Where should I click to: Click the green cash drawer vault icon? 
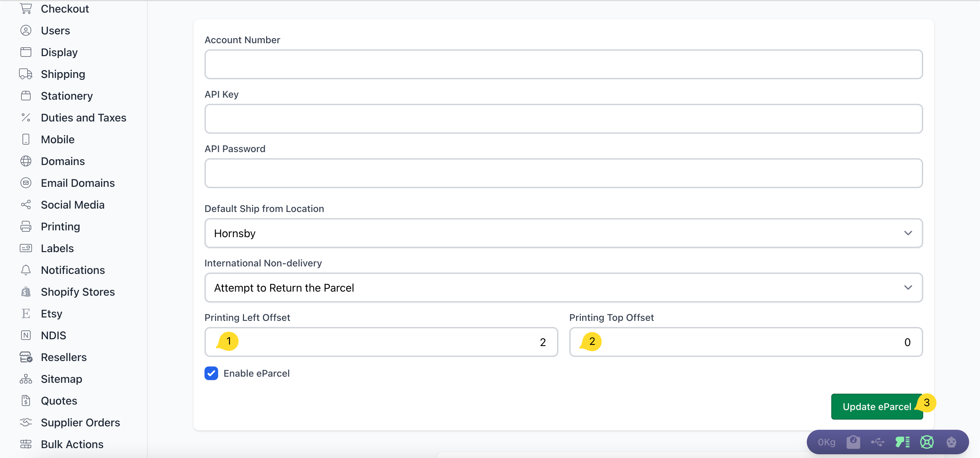pos(927,442)
